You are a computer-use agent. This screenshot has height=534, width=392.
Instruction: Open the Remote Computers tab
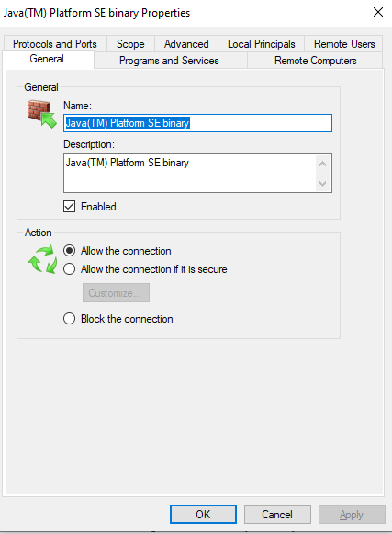tap(316, 61)
